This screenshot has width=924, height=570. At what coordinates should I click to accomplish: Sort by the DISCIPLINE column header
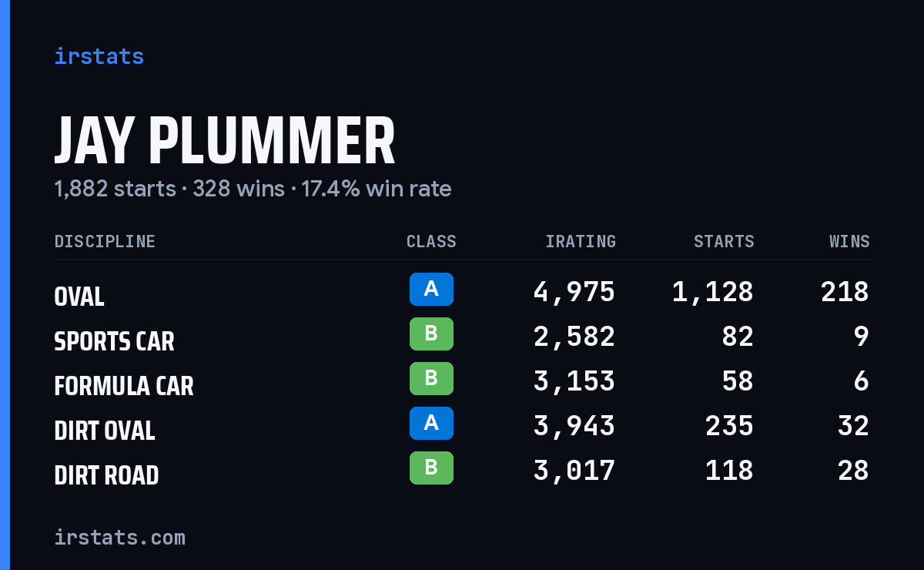[105, 241]
